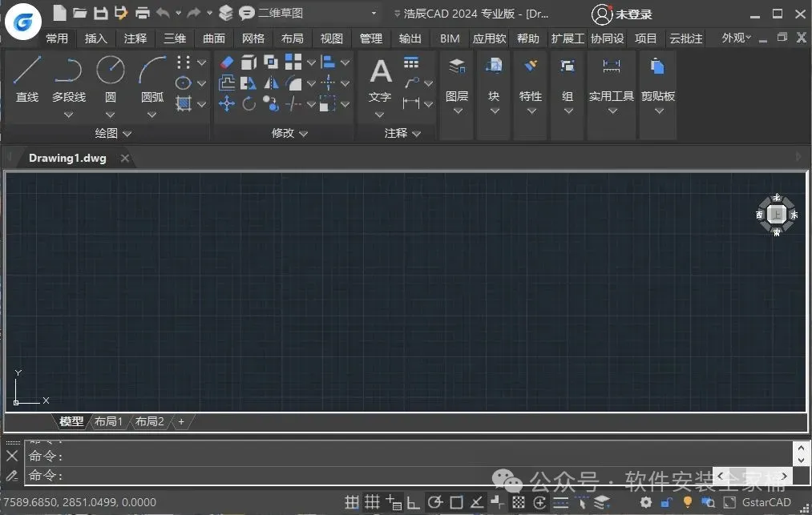Expand the Annotation (注释) panel
The height and width of the screenshot is (515, 812).
[402, 134]
